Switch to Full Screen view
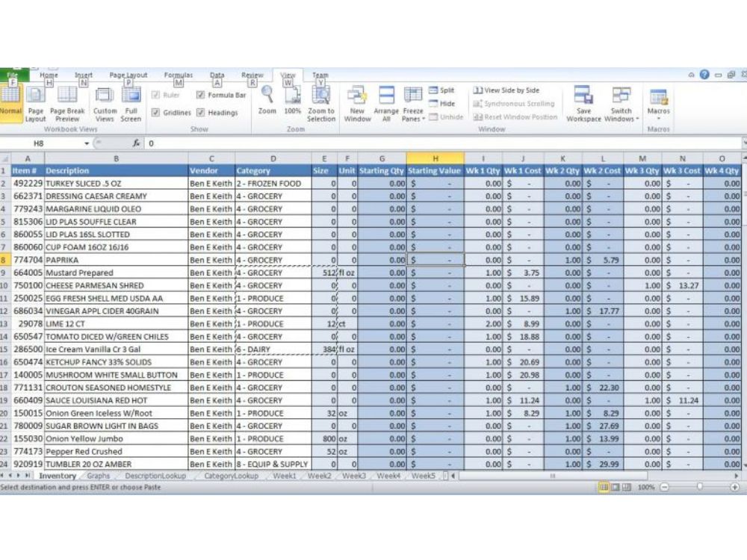This screenshot has width=747, height=560. [131, 104]
